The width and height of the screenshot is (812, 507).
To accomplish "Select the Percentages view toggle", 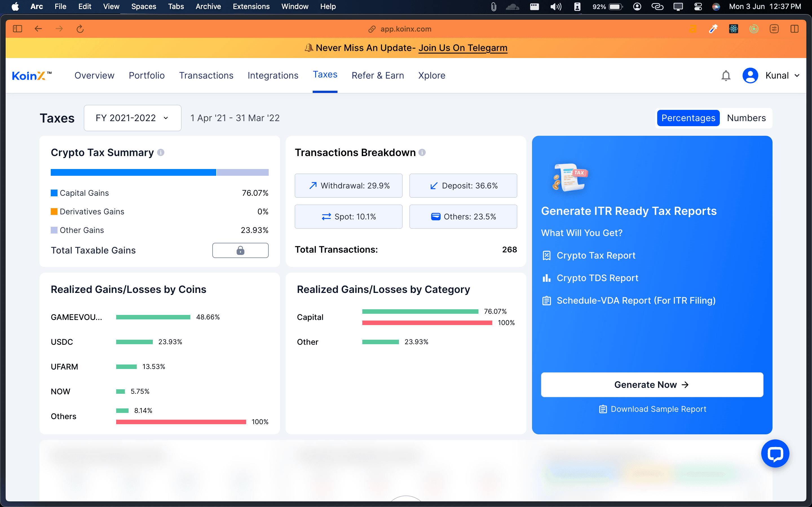I will (688, 118).
